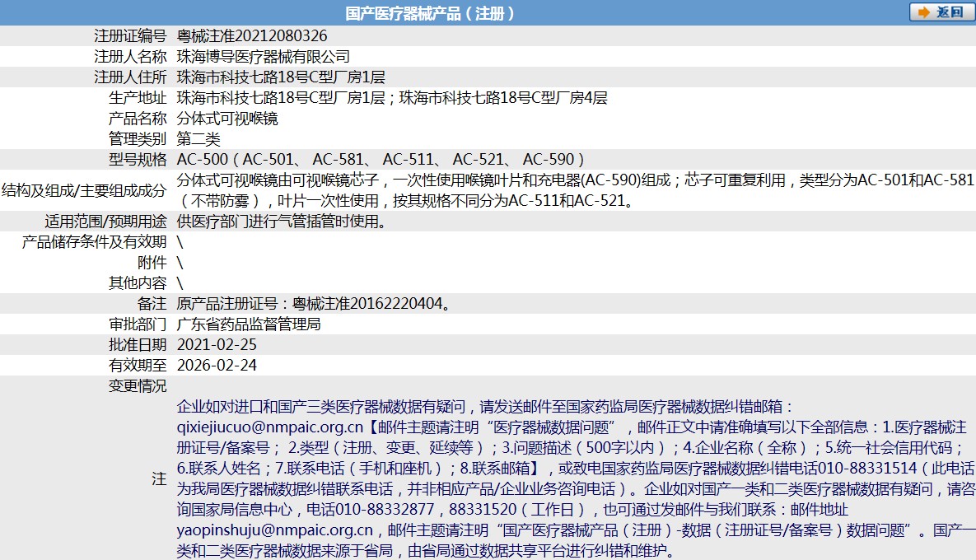Click the 注册人住所 label
This screenshot has height=560, width=976.
pos(130,77)
